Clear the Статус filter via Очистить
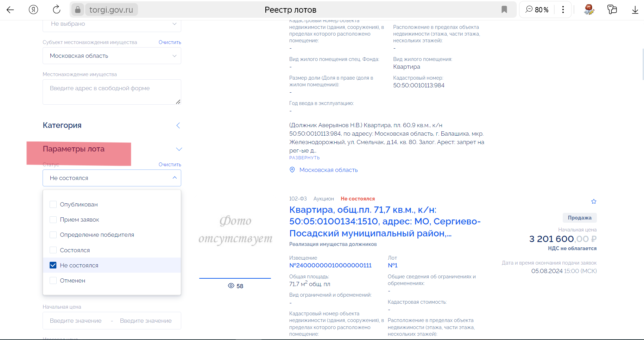This screenshot has height=340, width=644. point(170,165)
